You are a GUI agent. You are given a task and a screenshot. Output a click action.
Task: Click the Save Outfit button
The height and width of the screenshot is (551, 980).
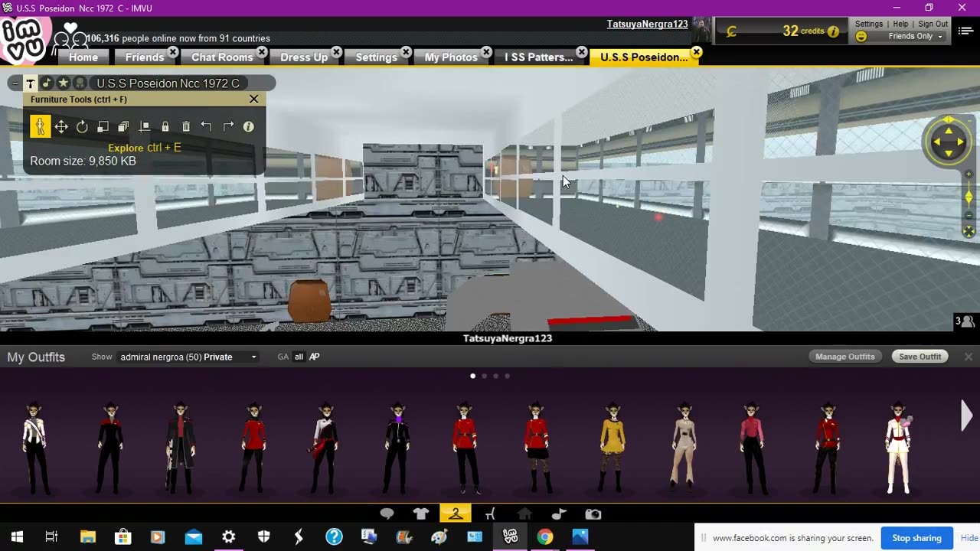click(920, 357)
